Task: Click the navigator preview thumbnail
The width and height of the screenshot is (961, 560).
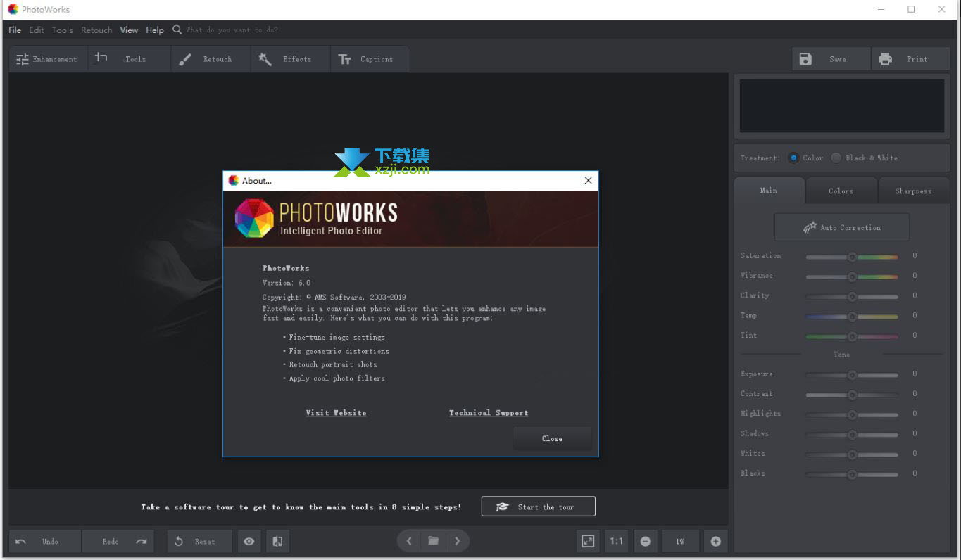Action: pos(842,106)
